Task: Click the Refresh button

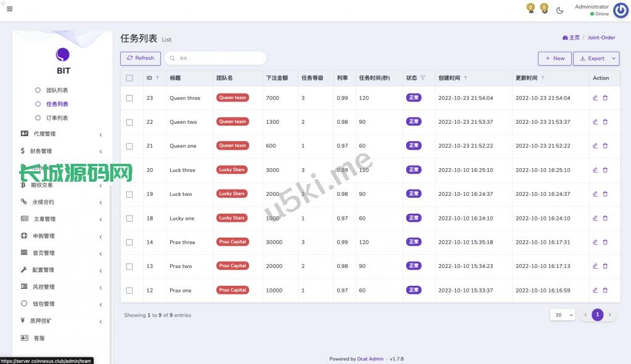Action: pyautogui.click(x=140, y=59)
